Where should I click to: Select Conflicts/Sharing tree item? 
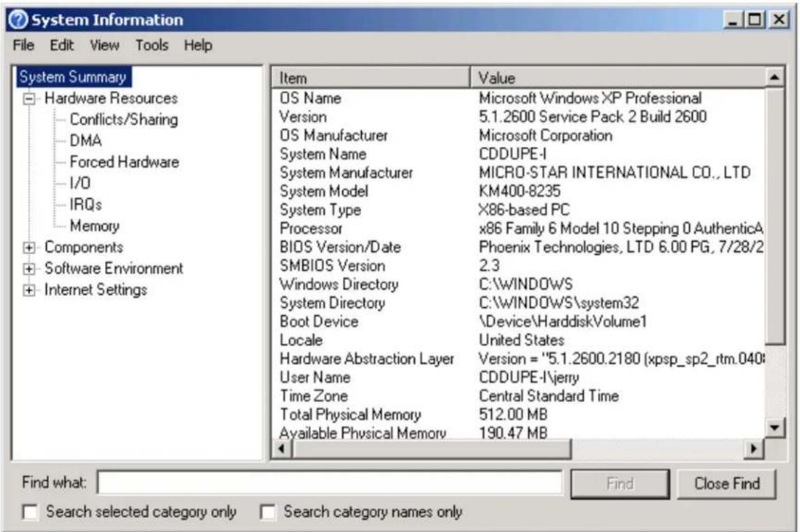click(x=124, y=119)
